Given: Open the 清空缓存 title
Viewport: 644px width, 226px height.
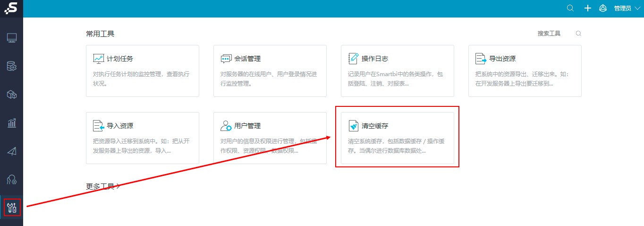Looking at the screenshot, I should coord(375,126).
